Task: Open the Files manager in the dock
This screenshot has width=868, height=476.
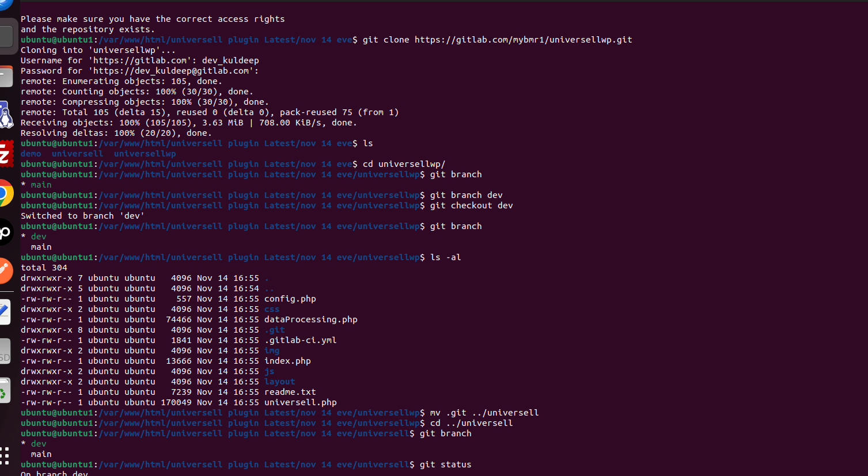Action: point(5,77)
